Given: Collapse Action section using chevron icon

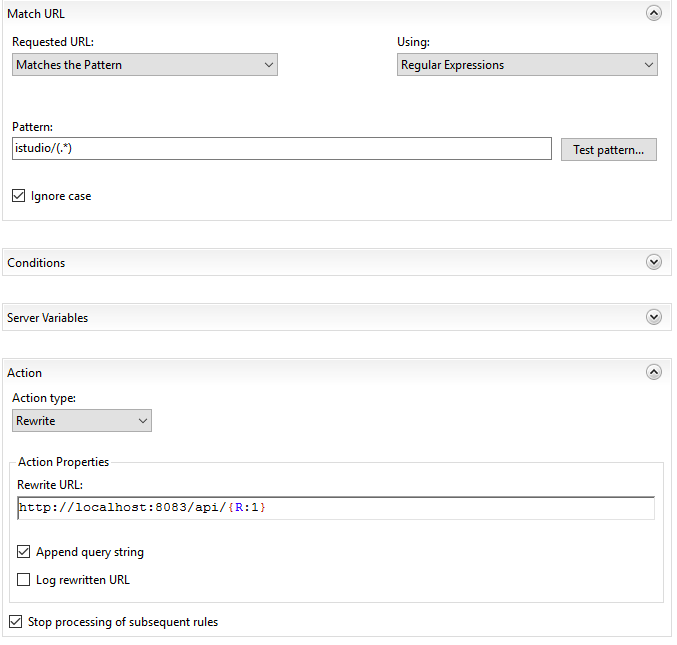Looking at the screenshot, I should [654, 372].
